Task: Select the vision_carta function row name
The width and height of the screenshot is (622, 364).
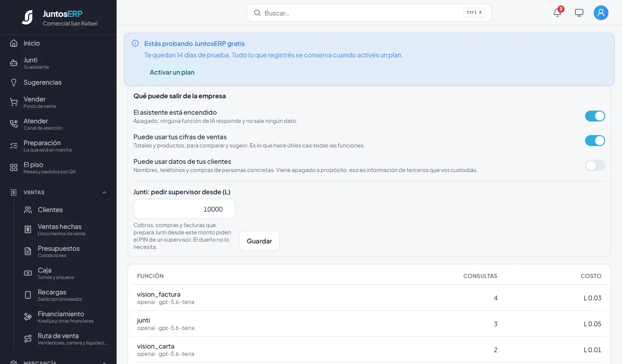Action: pyautogui.click(x=156, y=346)
